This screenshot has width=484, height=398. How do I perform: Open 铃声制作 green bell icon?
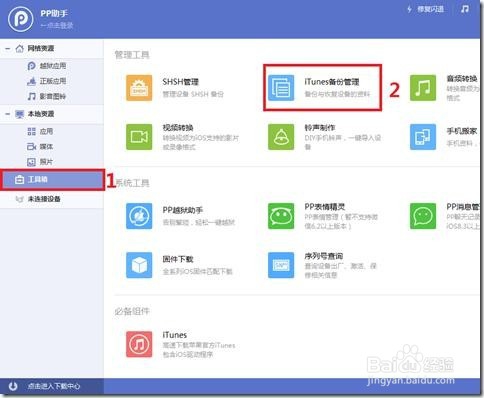pos(281,137)
